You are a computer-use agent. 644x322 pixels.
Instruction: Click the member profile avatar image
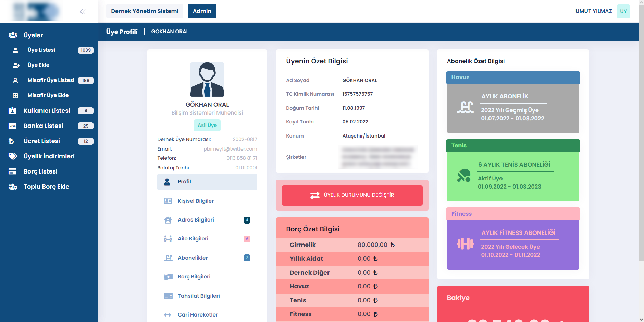(x=207, y=80)
